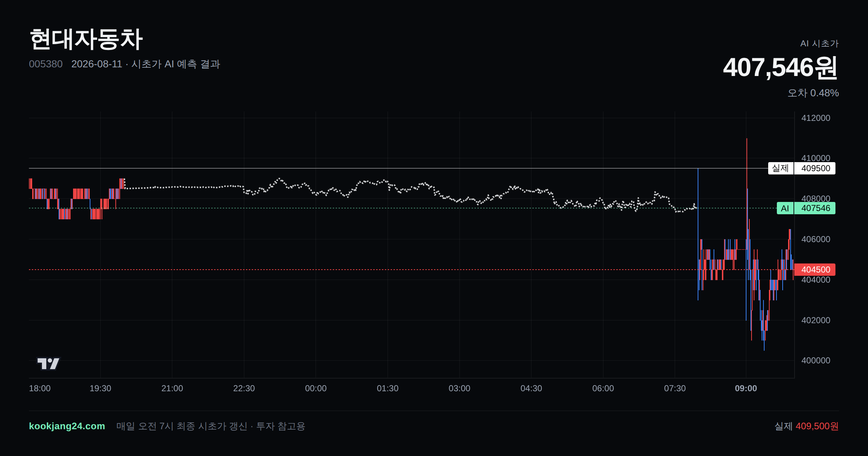Click the 실제 label tag on price axis
Image resolution: width=868 pixels, height=456 pixels.
click(780, 168)
